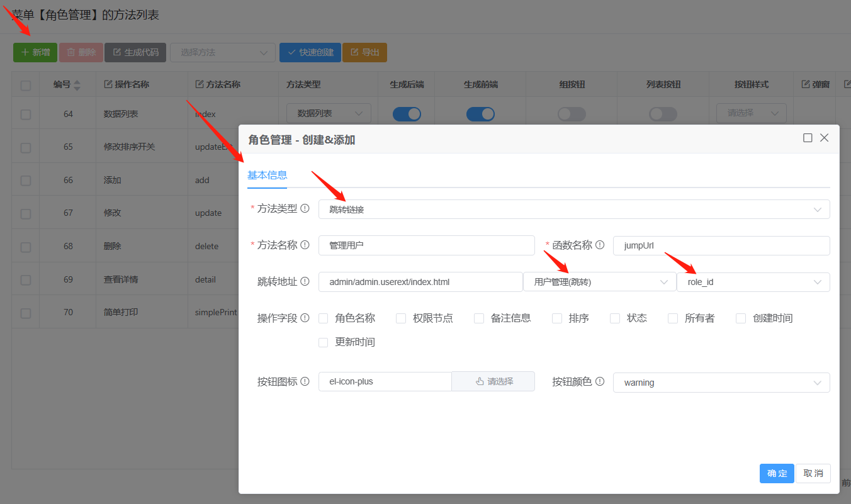Open the 用户管理(跳转) dropdown
This screenshot has height=504, width=851.
(599, 282)
